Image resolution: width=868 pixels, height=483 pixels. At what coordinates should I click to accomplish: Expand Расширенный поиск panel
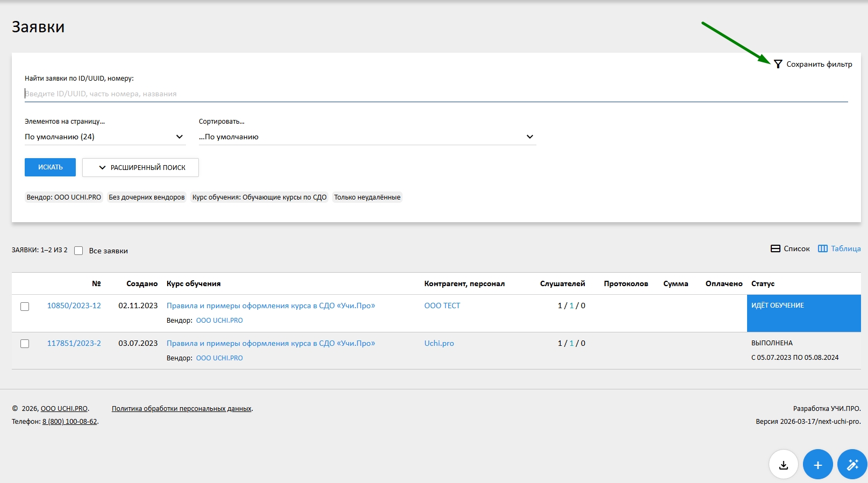coord(140,167)
